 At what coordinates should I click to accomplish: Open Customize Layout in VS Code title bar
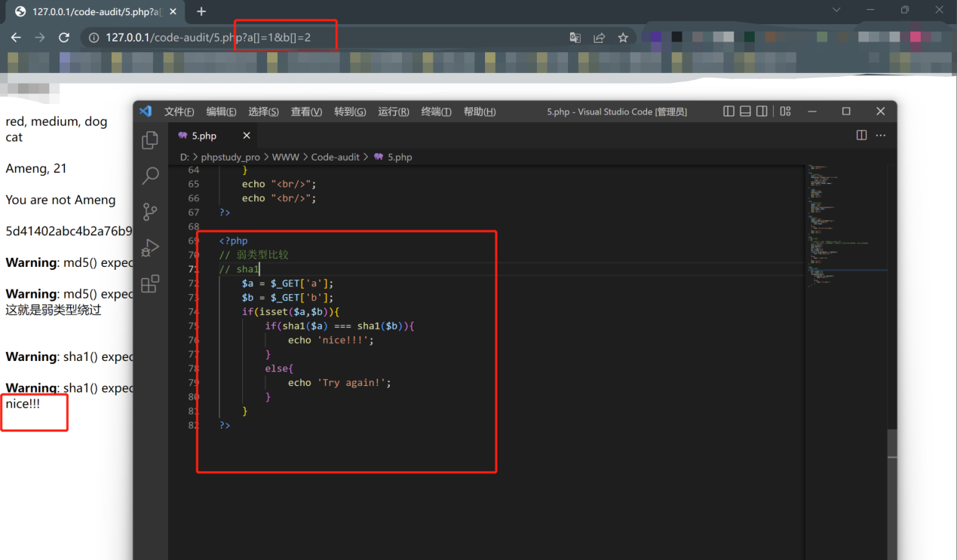[785, 112]
